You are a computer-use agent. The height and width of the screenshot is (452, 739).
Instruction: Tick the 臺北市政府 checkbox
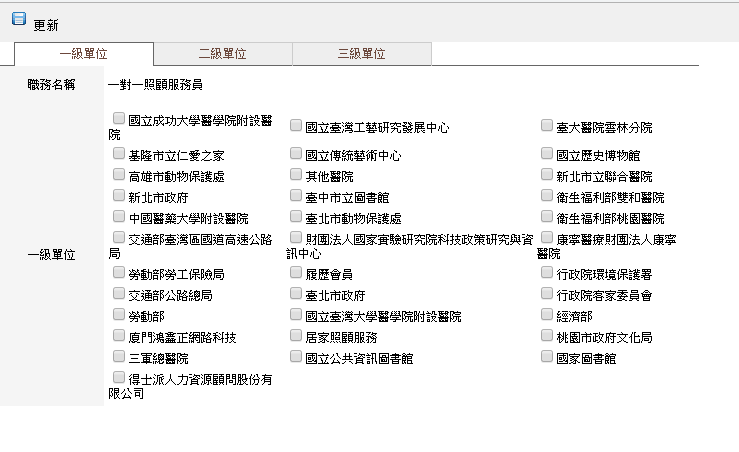click(296, 294)
